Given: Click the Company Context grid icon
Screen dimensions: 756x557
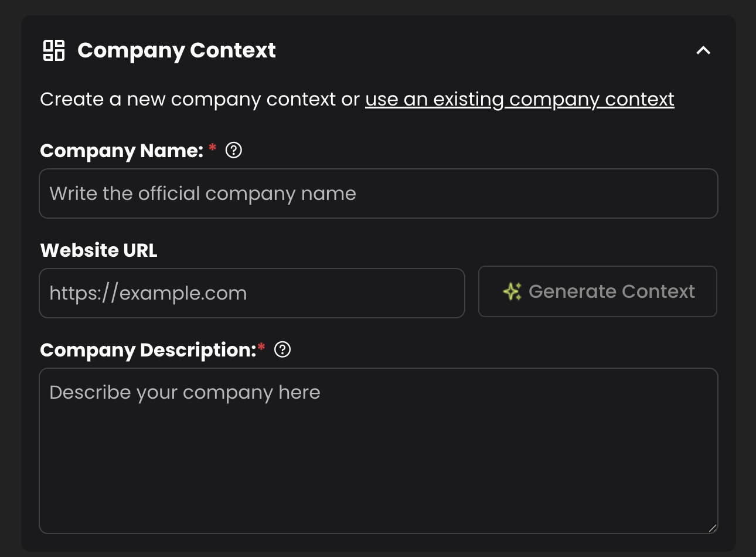Looking at the screenshot, I should coord(54,50).
